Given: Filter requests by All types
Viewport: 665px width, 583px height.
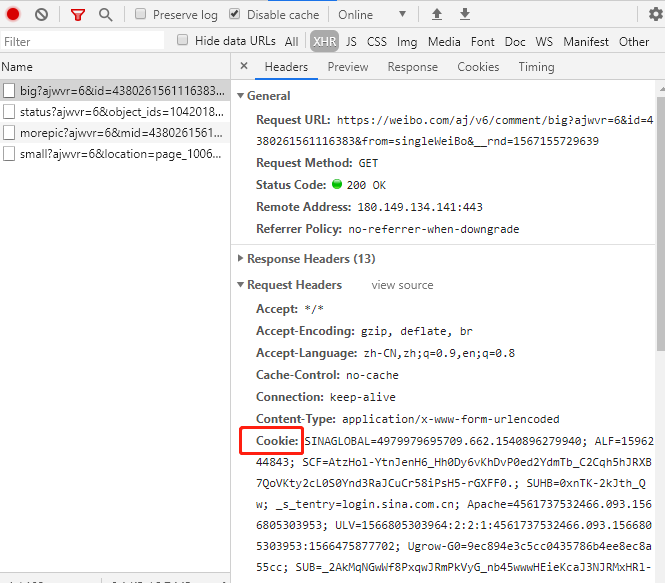Looking at the screenshot, I should pos(291,42).
